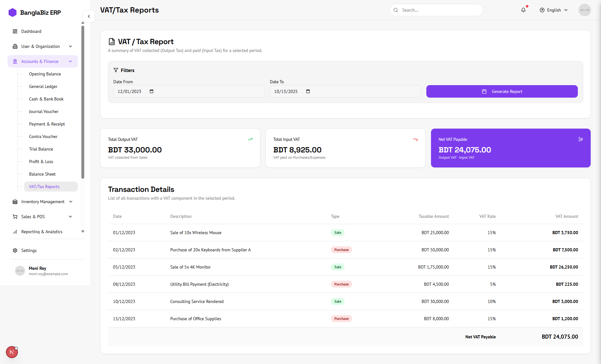The height and width of the screenshot is (364, 601).
Task: Click the Generate Report button
Action: (502, 91)
